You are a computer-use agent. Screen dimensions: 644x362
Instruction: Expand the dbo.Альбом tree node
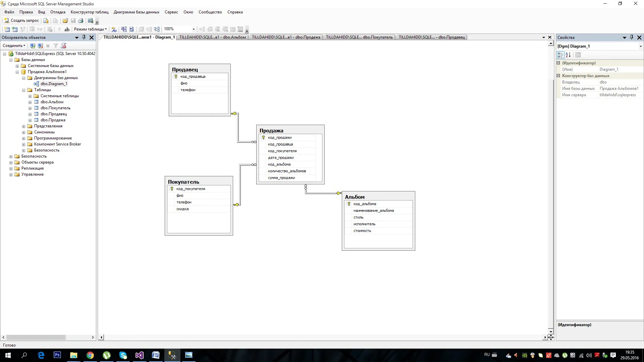30,102
